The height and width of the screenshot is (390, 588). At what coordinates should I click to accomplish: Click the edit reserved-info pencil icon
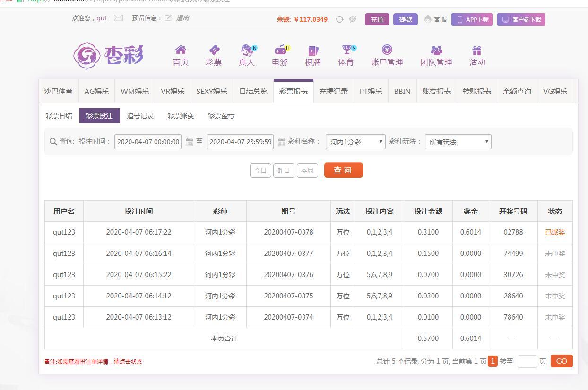point(168,18)
